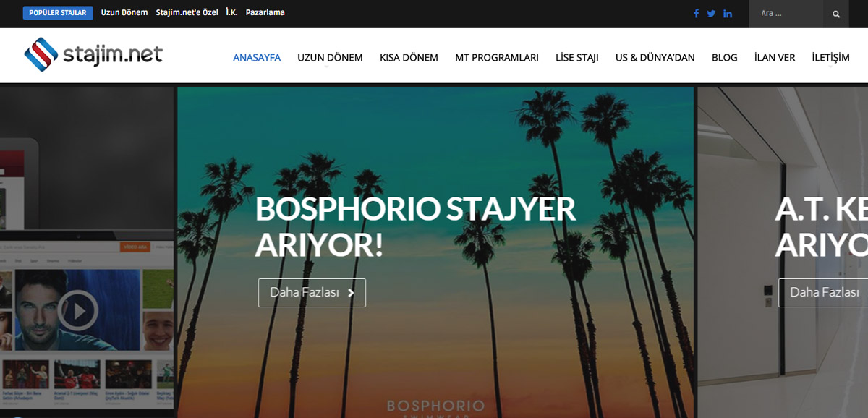Open the Pazarlama top link
868x418 pixels.
click(x=265, y=12)
